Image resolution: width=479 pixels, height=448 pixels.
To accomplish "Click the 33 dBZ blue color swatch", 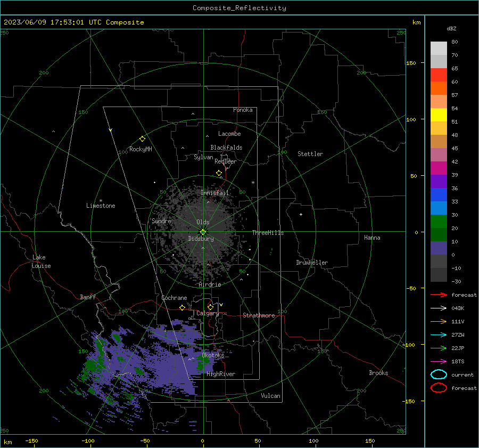I will [439, 208].
